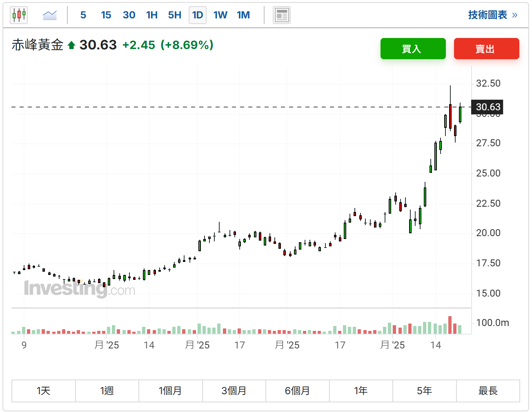Image resolution: width=532 pixels, height=413 pixels.
Task: Switch to the area chart type icon
Action: coord(50,15)
